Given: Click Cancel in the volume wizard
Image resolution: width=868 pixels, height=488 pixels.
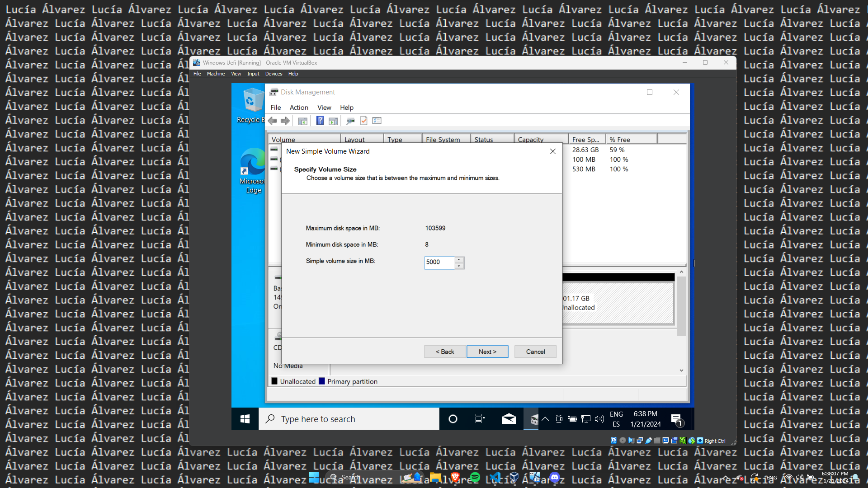Looking at the screenshot, I should coord(535,352).
